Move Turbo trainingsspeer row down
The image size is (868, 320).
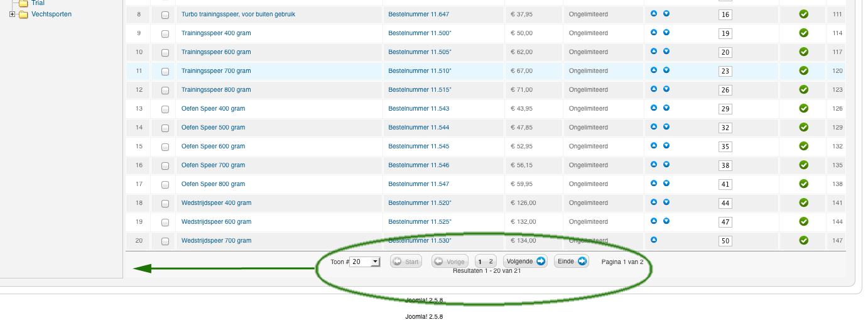[666, 13]
